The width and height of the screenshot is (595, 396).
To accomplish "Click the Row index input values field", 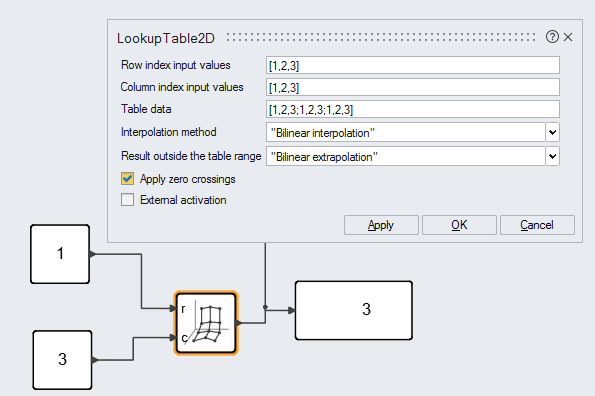I will [x=413, y=65].
